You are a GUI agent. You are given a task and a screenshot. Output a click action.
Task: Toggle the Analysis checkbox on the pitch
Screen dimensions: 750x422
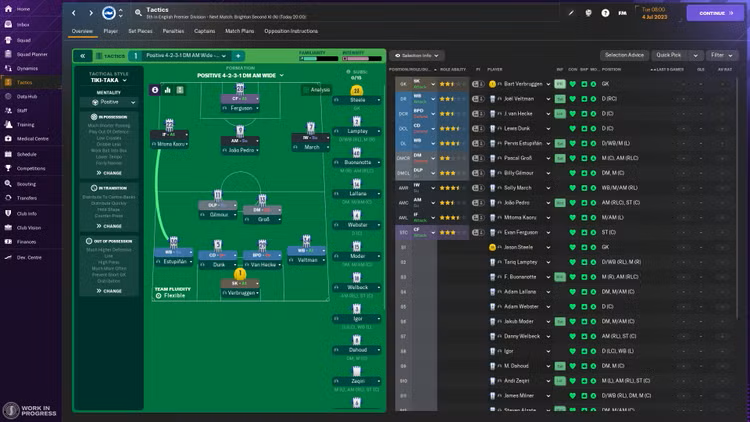pyautogui.click(x=307, y=90)
